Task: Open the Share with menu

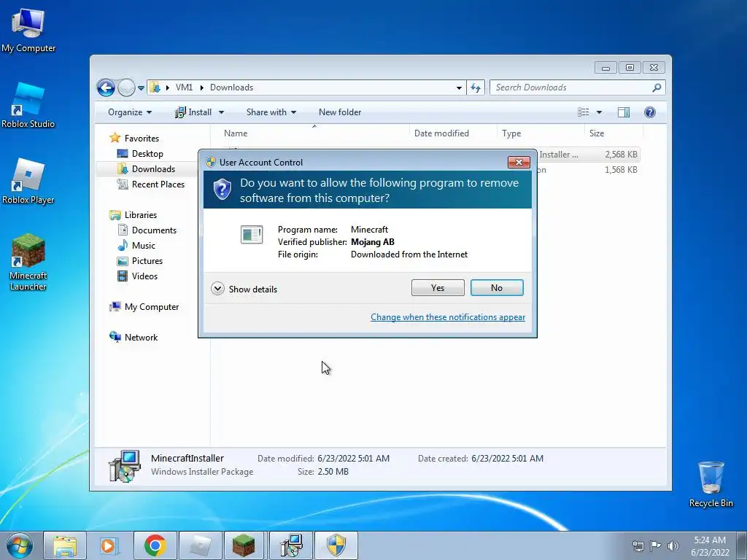Action: click(x=271, y=112)
